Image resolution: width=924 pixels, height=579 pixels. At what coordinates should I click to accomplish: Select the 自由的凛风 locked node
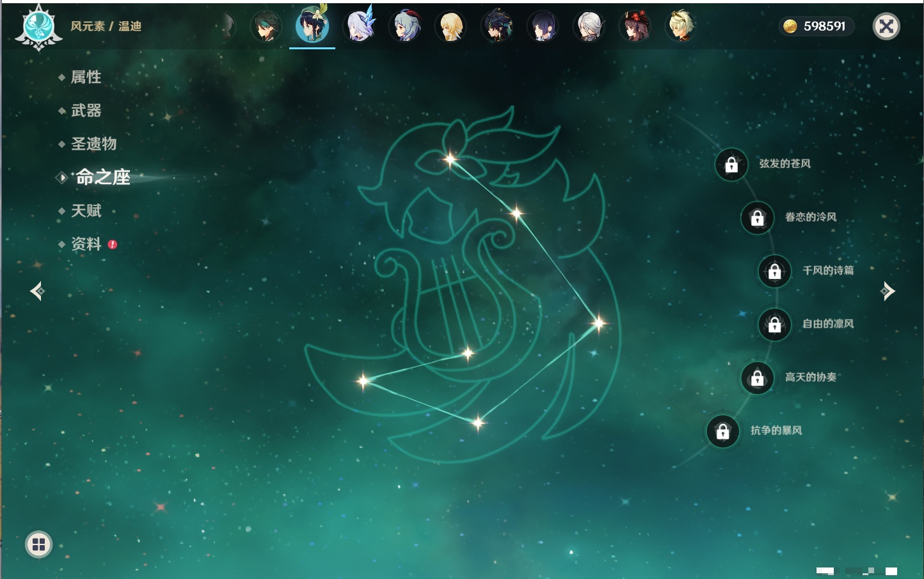pyautogui.click(x=774, y=325)
